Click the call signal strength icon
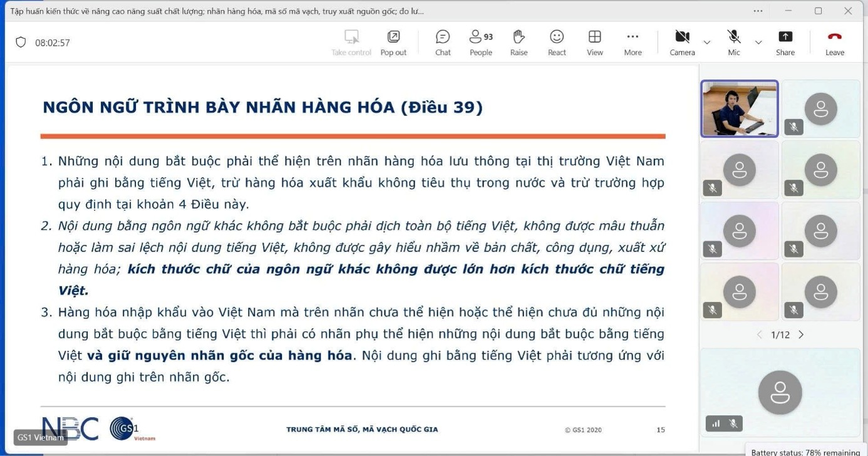868x456 pixels. pyautogui.click(x=716, y=424)
